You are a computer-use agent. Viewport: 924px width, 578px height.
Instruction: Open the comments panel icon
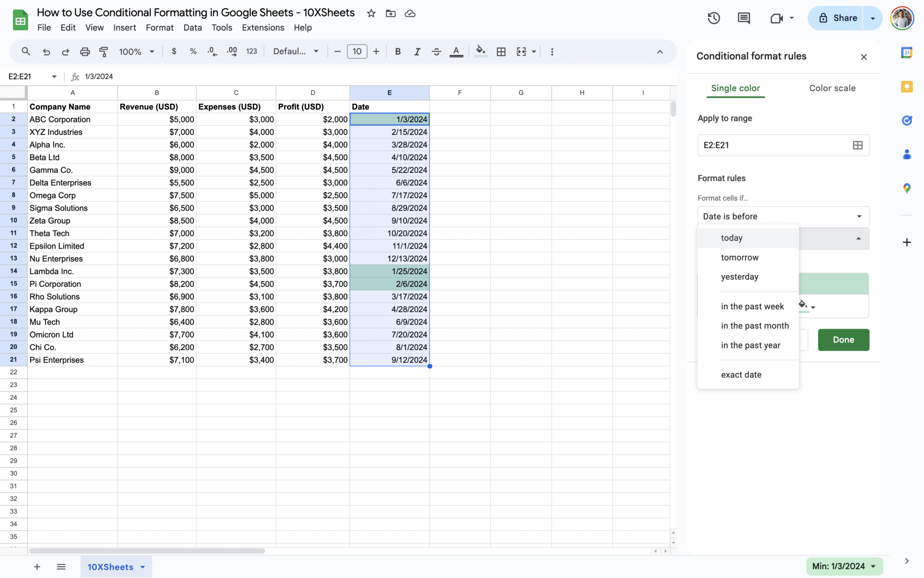[744, 18]
